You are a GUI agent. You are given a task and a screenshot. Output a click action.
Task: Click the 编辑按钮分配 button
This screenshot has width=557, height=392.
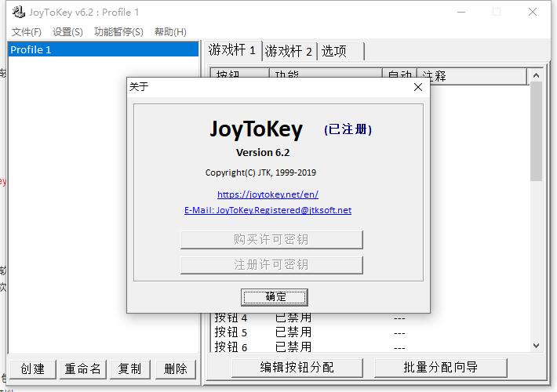[297, 368]
